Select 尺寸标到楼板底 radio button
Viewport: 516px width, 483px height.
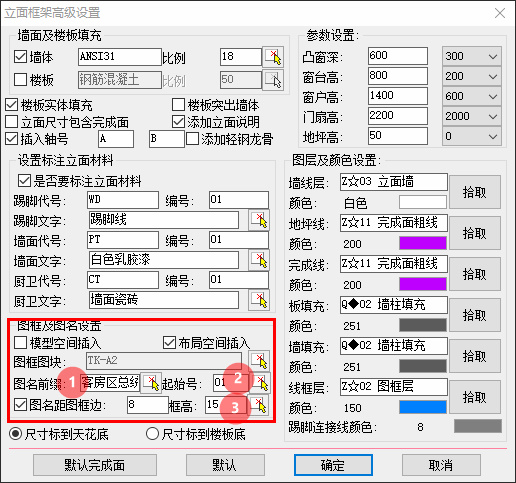click(152, 434)
